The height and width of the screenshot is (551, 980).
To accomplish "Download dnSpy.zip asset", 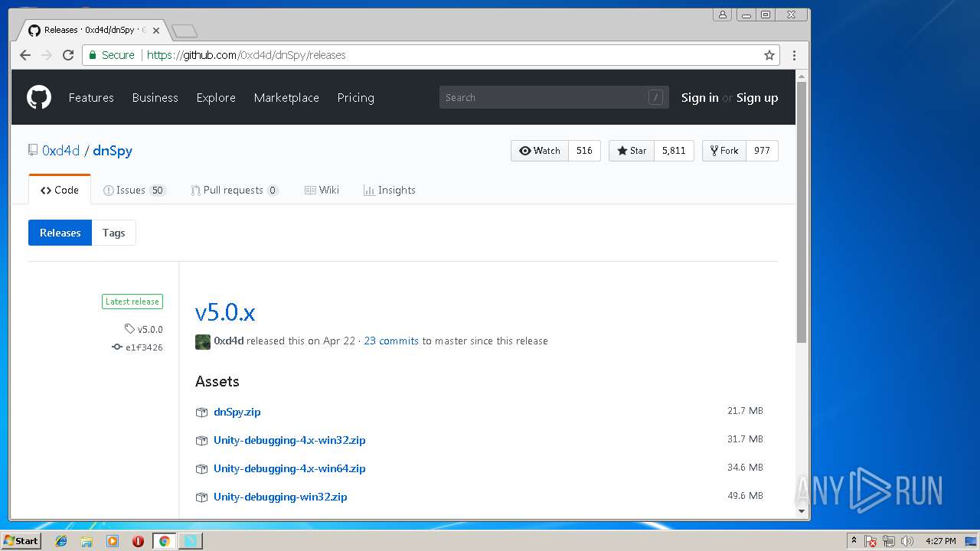I will click(237, 412).
